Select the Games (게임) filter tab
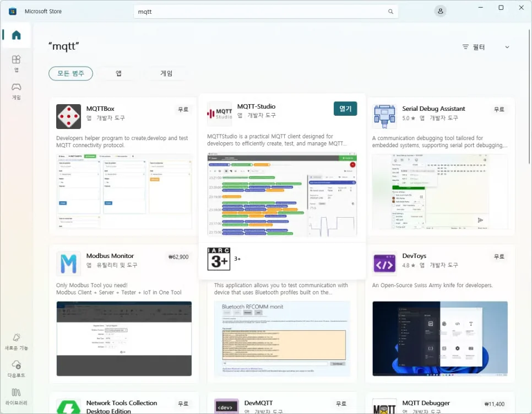 (166, 73)
